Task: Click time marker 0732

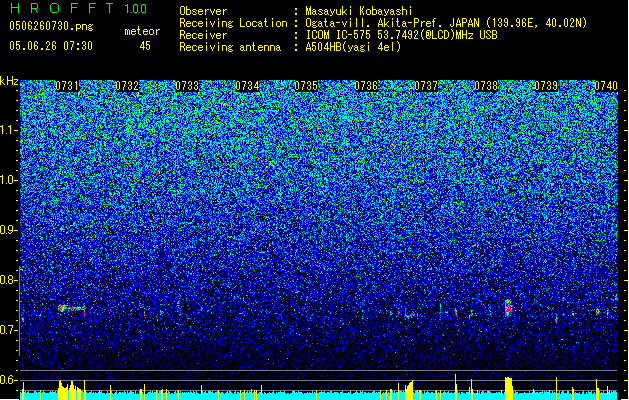Action: pos(127,86)
